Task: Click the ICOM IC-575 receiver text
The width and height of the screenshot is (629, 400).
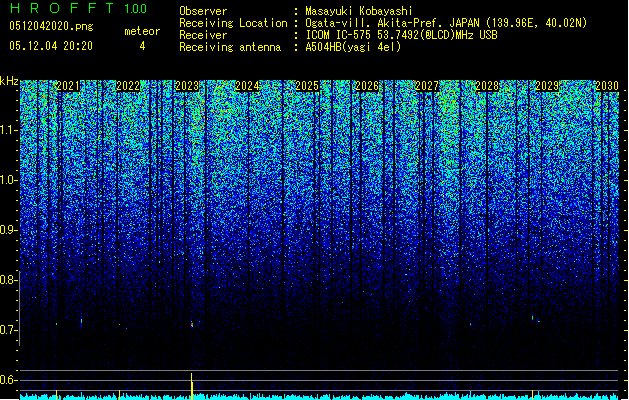Action: coord(401,35)
